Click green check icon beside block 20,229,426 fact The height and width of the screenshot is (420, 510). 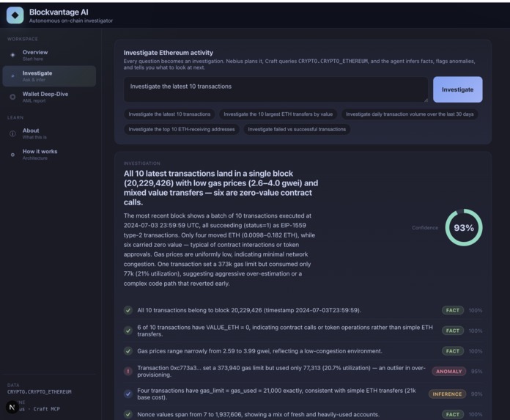click(x=128, y=310)
